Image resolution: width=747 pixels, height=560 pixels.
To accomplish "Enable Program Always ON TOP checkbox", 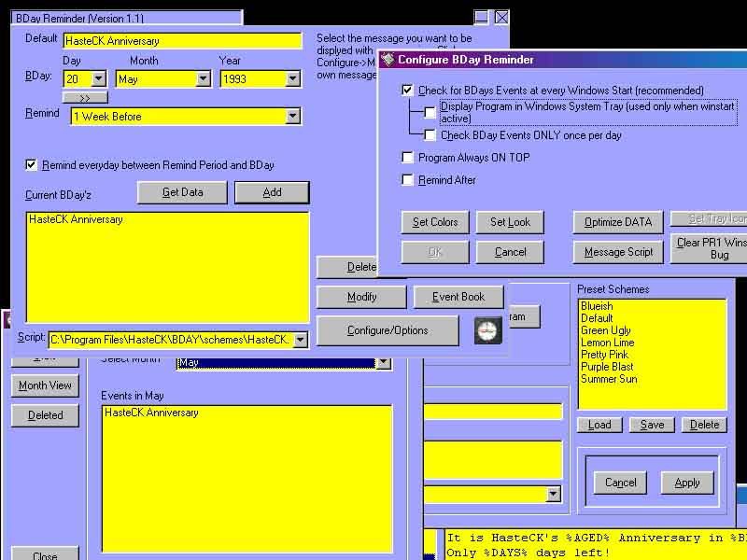I will [407, 157].
